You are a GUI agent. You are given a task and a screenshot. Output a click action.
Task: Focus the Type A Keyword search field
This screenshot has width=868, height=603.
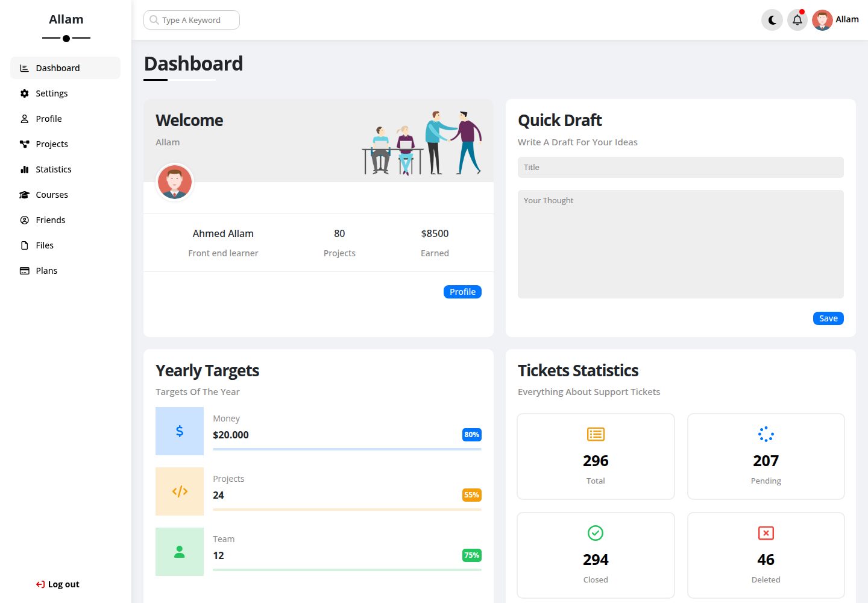(x=192, y=20)
